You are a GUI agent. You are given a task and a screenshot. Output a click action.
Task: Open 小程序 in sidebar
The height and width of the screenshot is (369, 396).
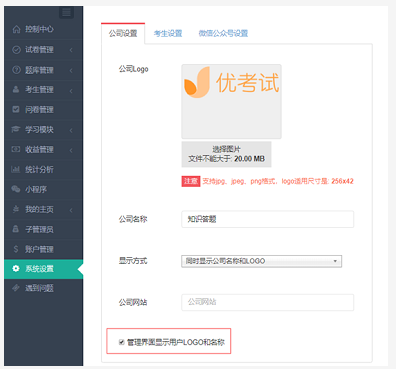point(44,190)
